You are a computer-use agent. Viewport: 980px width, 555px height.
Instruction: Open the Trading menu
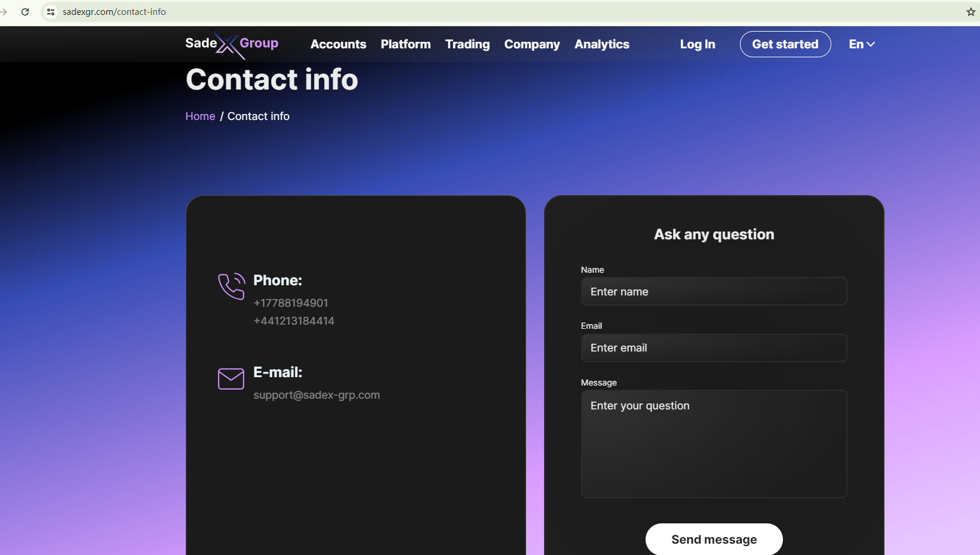pyautogui.click(x=467, y=44)
